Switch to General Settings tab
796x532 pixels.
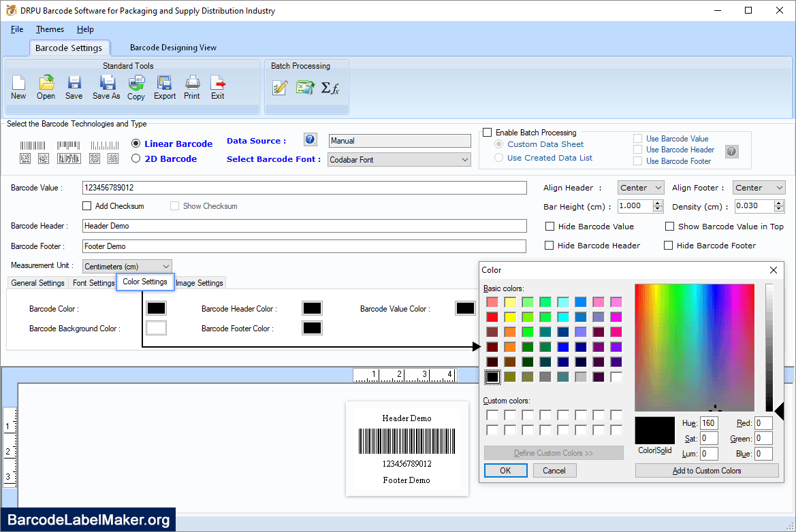coord(37,283)
